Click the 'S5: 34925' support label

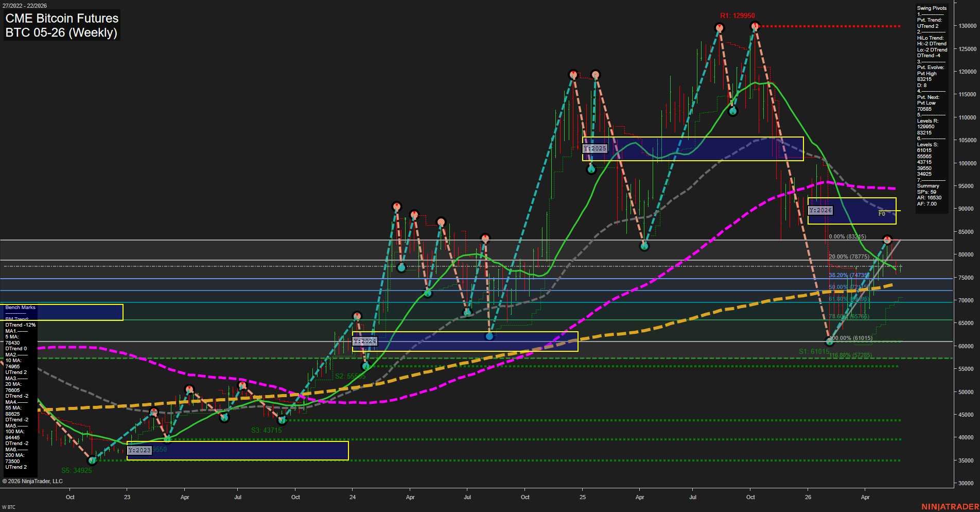tap(76, 470)
